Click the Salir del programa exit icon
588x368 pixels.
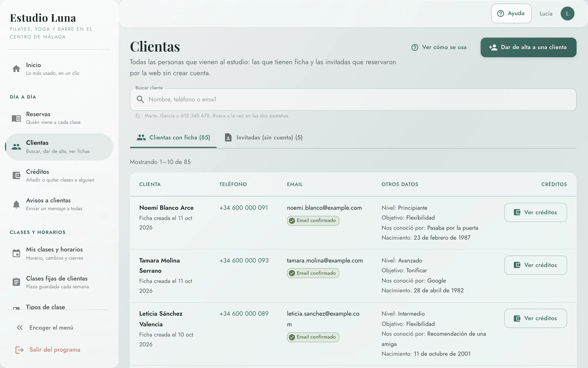pyautogui.click(x=19, y=350)
